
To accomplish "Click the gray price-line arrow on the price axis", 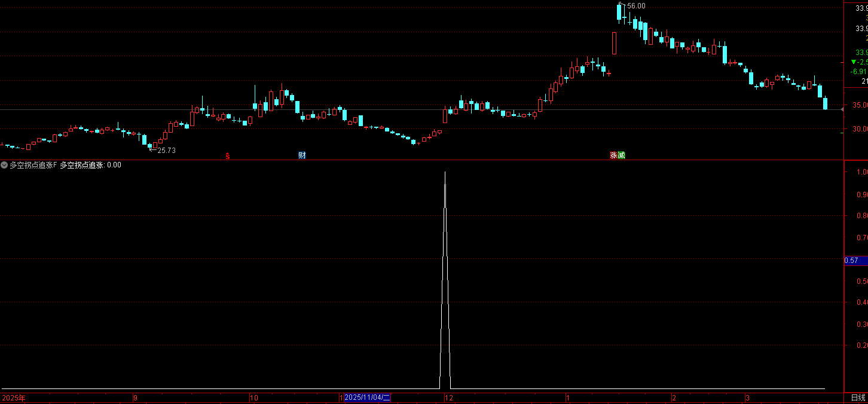I will click(x=842, y=109).
